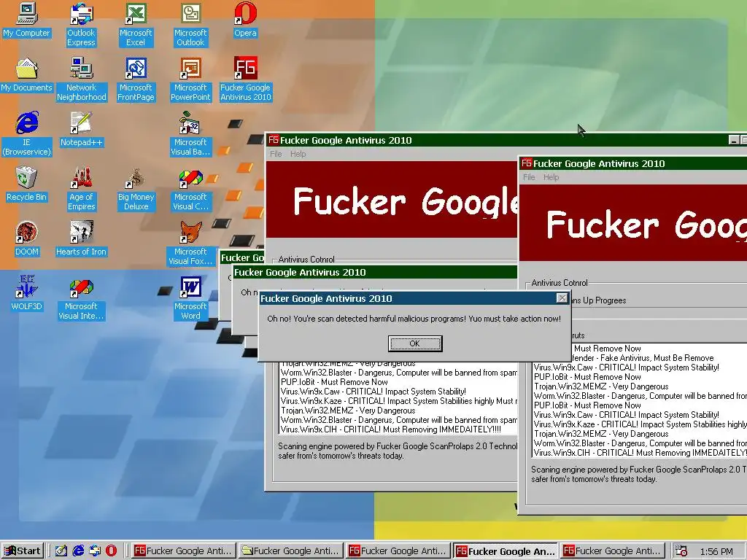Click the IE (Browservice) desktop icon
This screenshot has height=560, width=747.
point(26,134)
